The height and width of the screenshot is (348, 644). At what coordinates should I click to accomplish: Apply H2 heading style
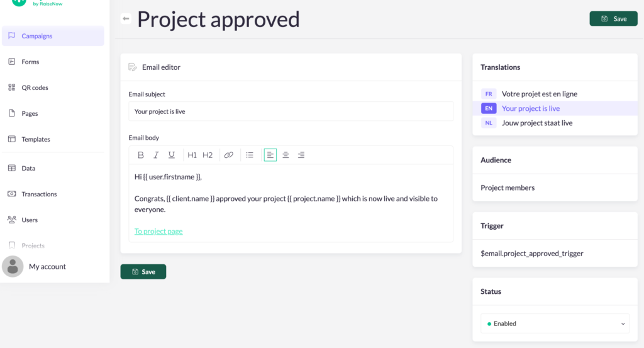pyautogui.click(x=208, y=155)
